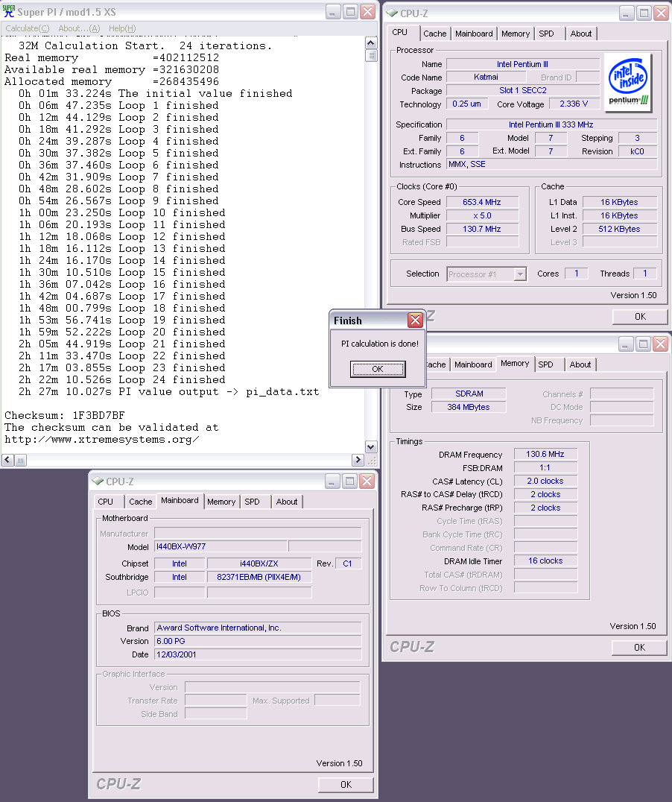The width and height of the screenshot is (672, 802).
Task: Click OK in the CPU-Z CPU tab window
Action: point(640,317)
